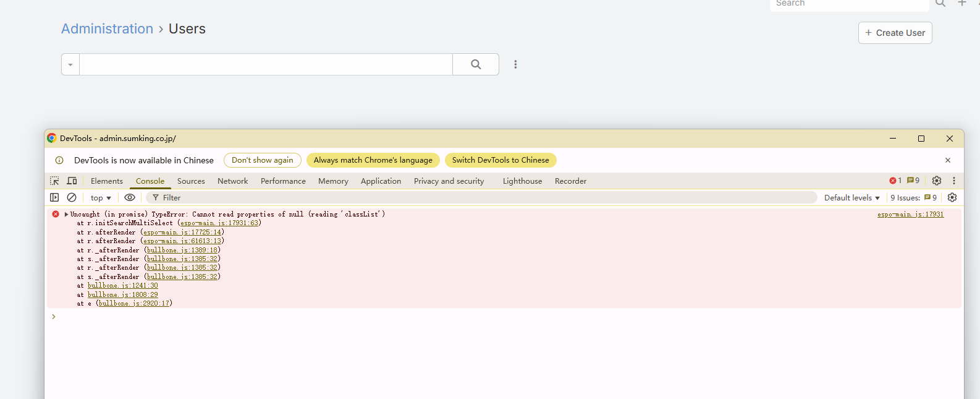
Task: Click the Create User button
Action: coord(895,33)
